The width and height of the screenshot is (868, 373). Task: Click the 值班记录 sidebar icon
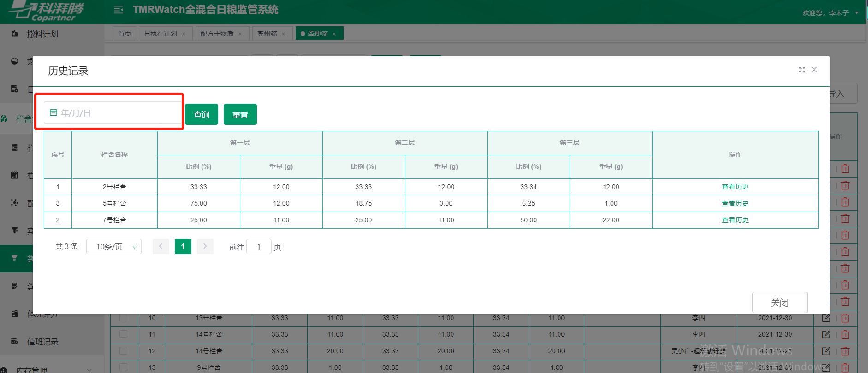tap(15, 341)
